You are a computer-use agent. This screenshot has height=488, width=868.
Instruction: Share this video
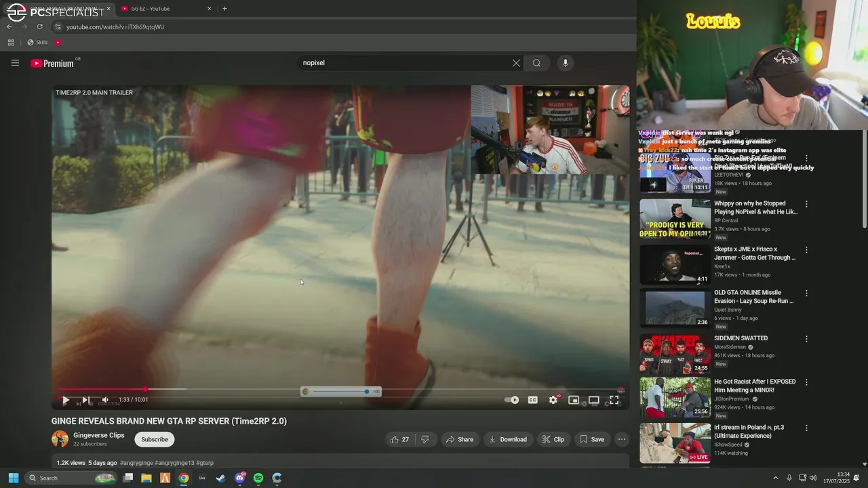tap(459, 439)
